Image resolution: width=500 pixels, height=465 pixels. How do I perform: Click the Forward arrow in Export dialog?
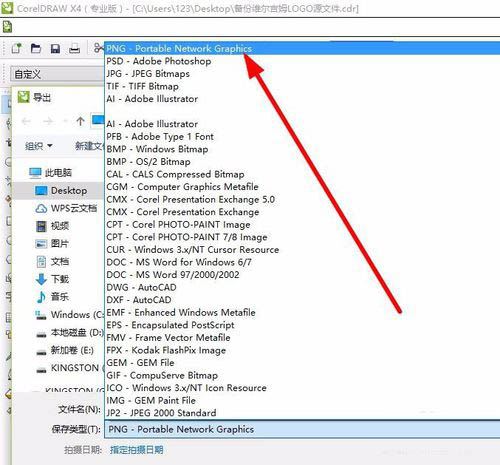click(x=48, y=121)
